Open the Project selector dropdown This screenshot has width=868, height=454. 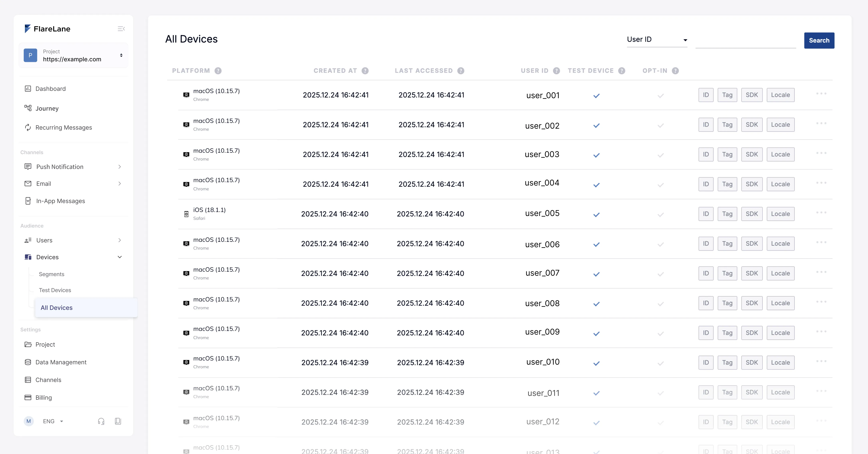tap(73, 55)
